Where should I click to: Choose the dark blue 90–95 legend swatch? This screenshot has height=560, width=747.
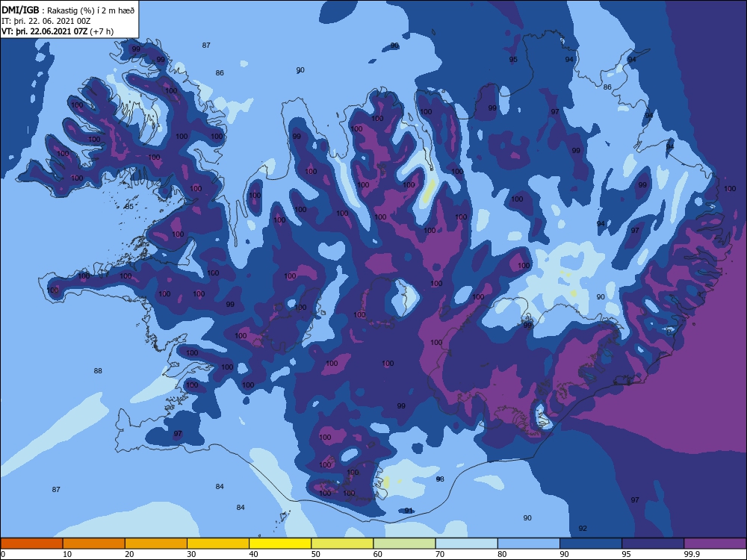[591, 544]
